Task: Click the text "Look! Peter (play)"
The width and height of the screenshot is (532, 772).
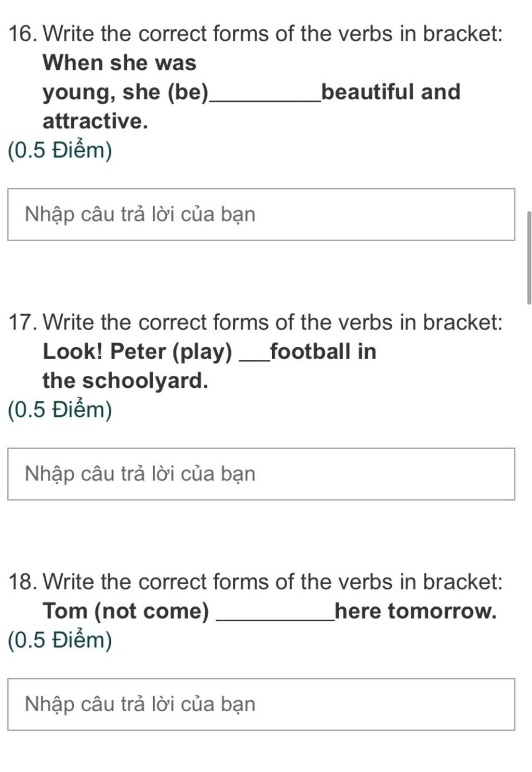Action: pos(137,352)
